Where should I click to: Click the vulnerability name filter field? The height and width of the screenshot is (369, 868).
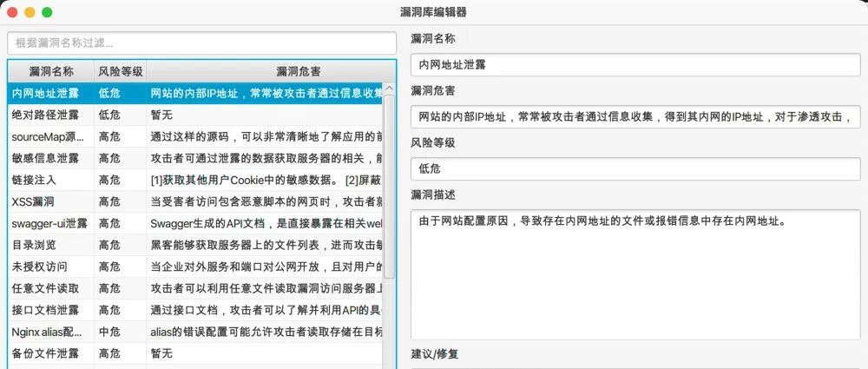pyautogui.click(x=201, y=43)
